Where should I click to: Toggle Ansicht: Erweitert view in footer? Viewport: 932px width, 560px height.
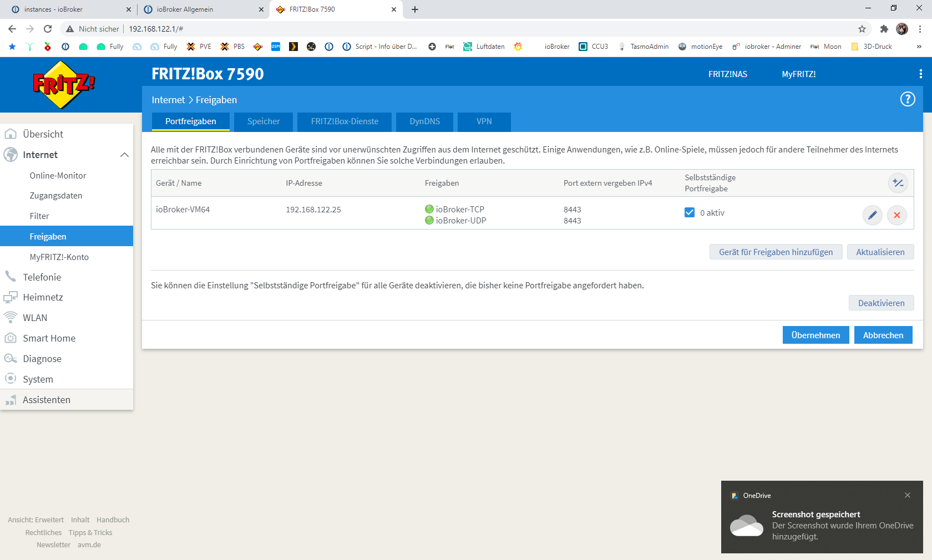click(36, 520)
